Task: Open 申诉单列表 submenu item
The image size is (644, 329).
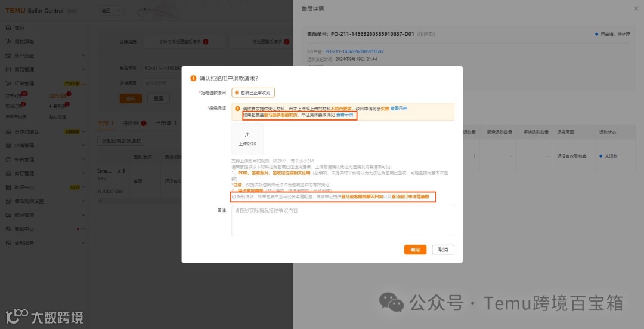Action: tap(16, 117)
